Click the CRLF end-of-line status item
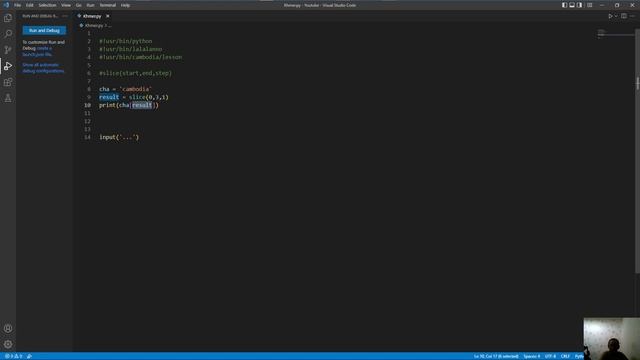Image resolution: width=640 pixels, height=360 pixels. pos(565,356)
